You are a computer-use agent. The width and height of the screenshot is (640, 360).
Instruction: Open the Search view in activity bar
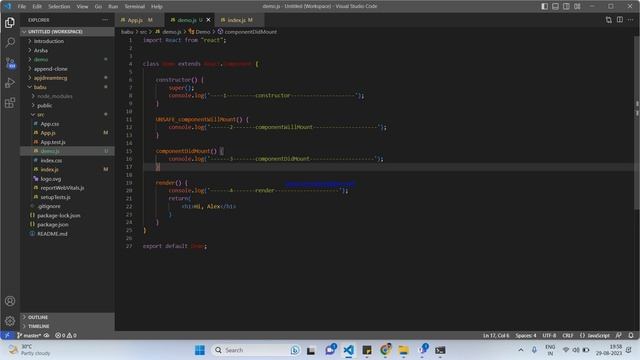[x=10, y=42]
